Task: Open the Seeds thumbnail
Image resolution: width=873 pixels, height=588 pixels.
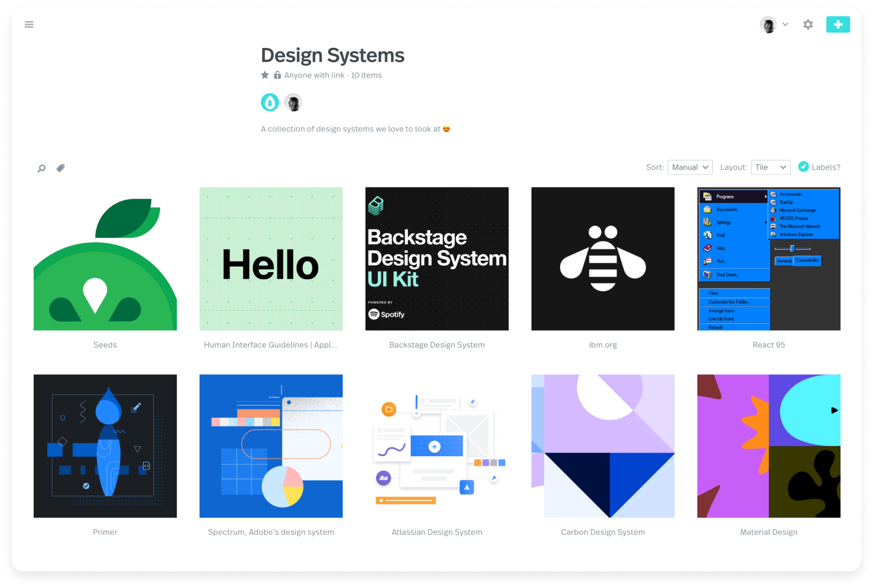Action: [x=105, y=259]
